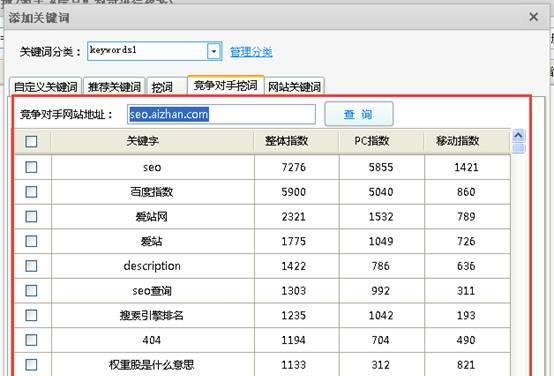This screenshot has height=376, width=554.
Task: Click the PC index value 1042
Action: (381, 316)
